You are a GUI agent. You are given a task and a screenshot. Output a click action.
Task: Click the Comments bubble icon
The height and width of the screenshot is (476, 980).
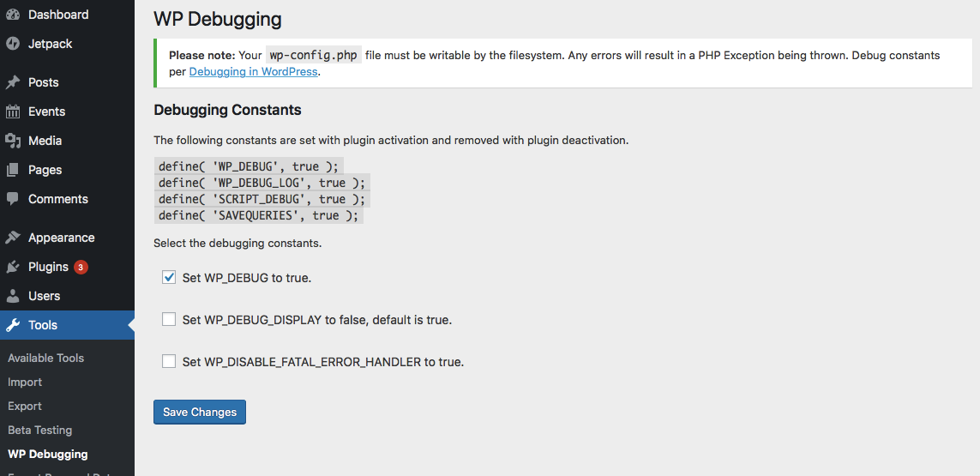click(13, 199)
